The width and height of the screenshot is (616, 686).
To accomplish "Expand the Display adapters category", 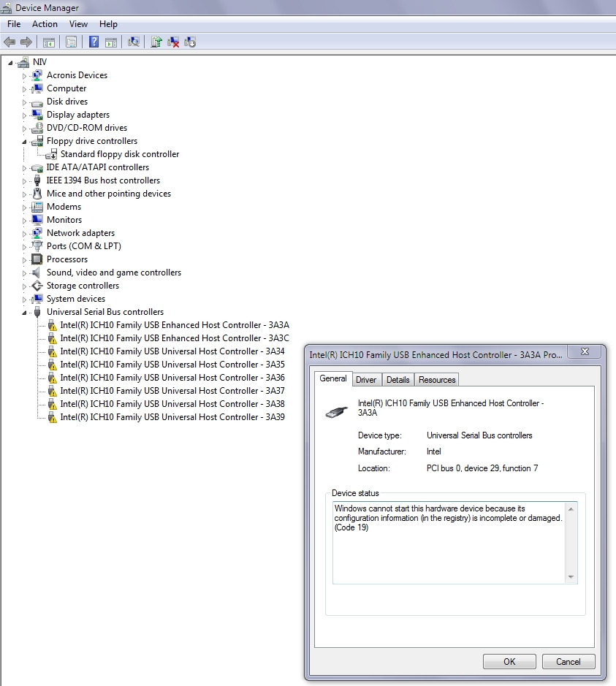I will click(x=25, y=115).
